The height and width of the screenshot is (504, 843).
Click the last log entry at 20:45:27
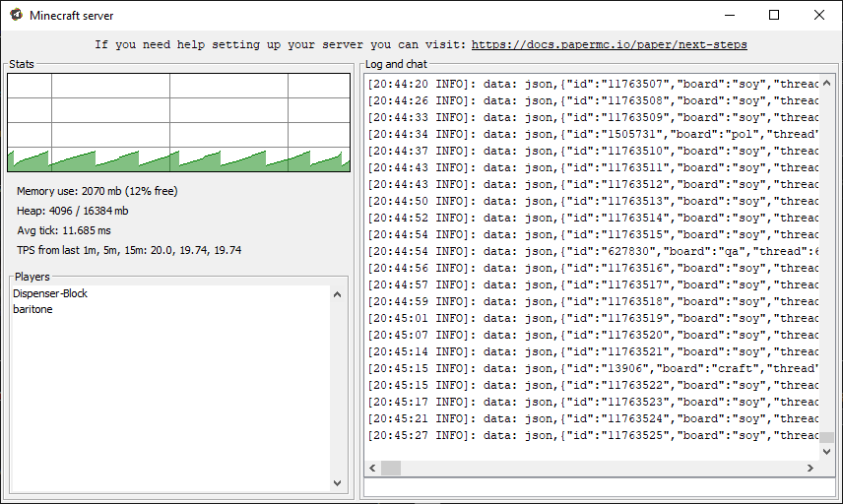point(592,435)
